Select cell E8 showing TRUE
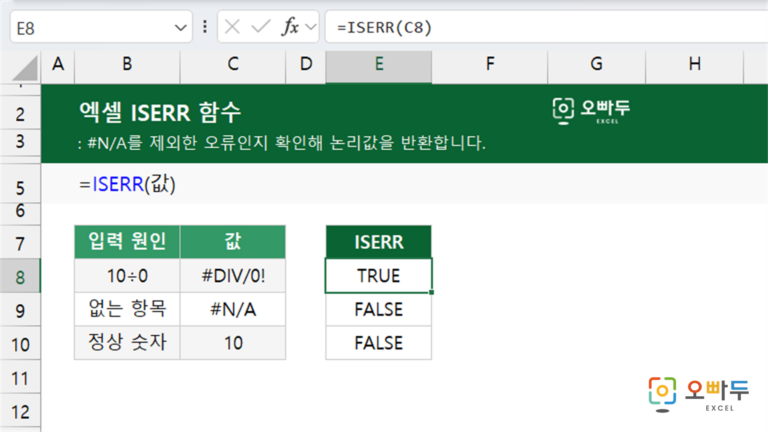 [379, 276]
